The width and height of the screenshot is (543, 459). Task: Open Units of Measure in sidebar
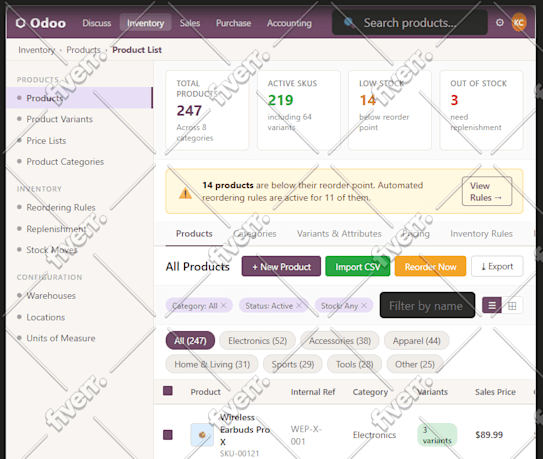tap(79, 338)
